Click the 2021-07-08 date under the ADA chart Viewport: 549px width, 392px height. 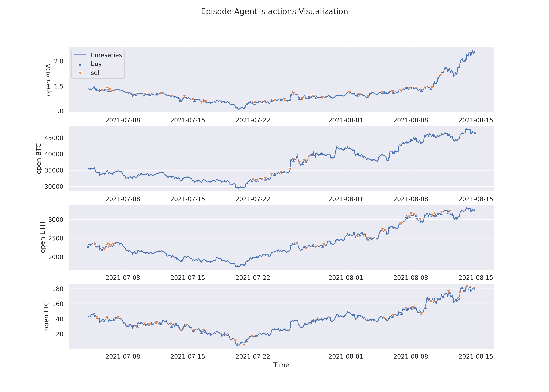[123, 120]
